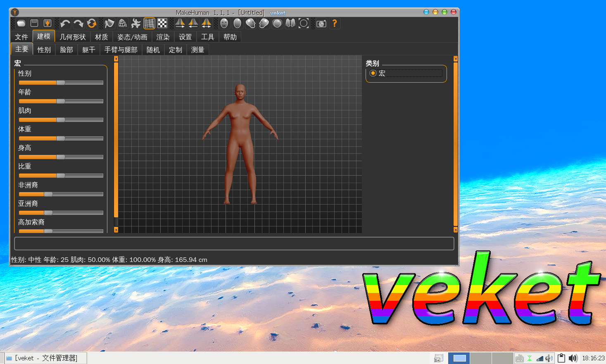Reset camera with circle-in-frame icon
The image size is (606, 364).
coord(304,24)
